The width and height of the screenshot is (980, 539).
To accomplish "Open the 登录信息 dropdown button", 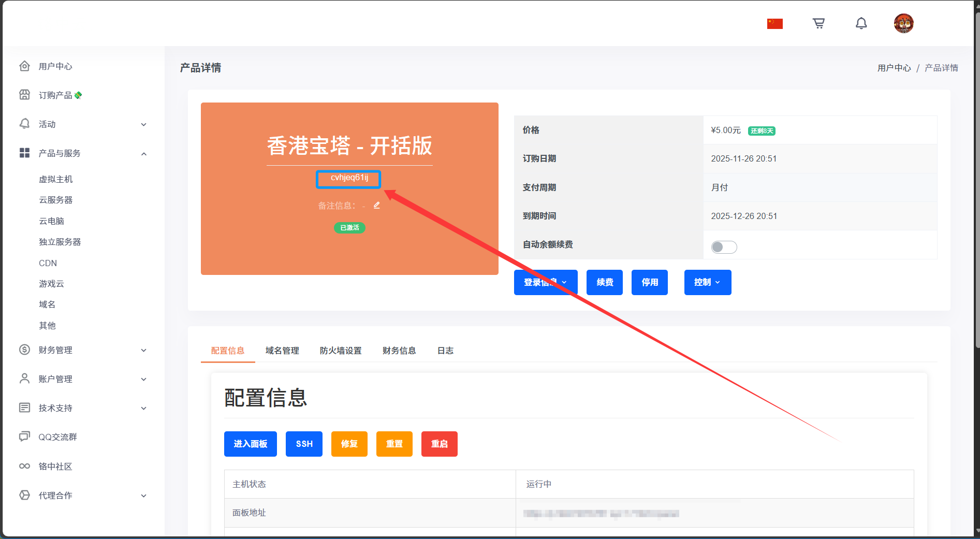I will point(545,282).
